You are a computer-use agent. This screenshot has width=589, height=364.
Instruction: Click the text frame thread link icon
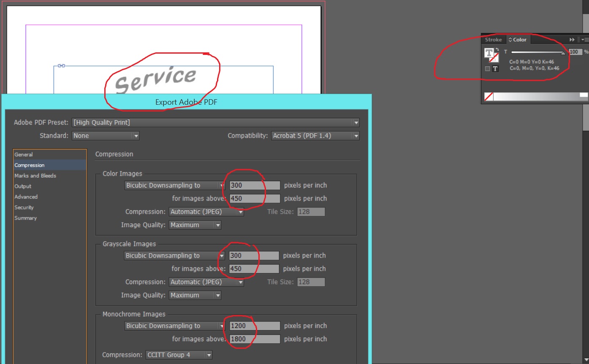pyautogui.click(x=61, y=65)
